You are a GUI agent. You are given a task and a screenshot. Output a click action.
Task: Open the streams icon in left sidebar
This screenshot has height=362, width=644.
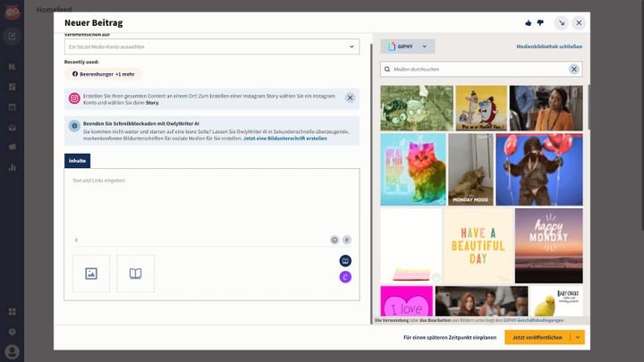pos(12,66)
